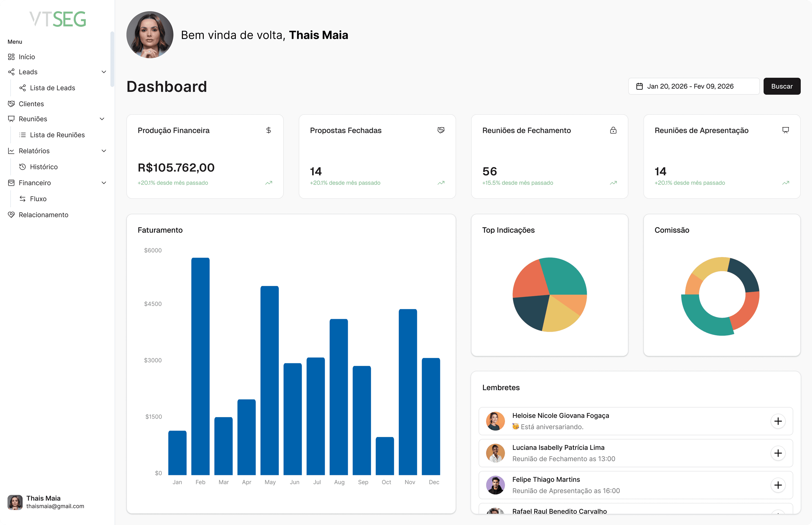Click the Início grid icon in sidebar
Screen dimensions: 812x525
(x=11, y=57)
